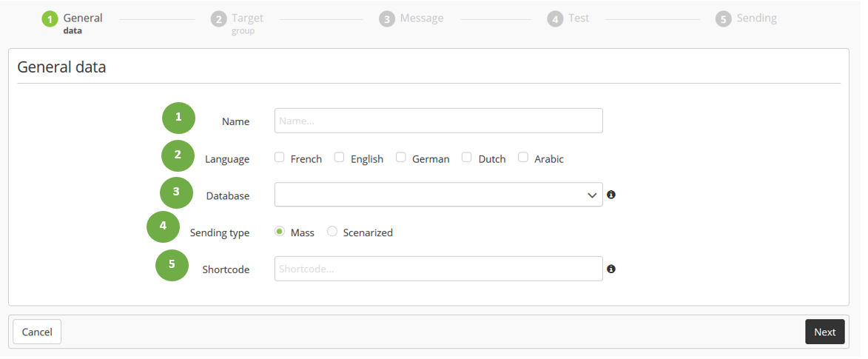Enable the French language checkbox
The width and height of the screenshot is (868, 359).
279,157
